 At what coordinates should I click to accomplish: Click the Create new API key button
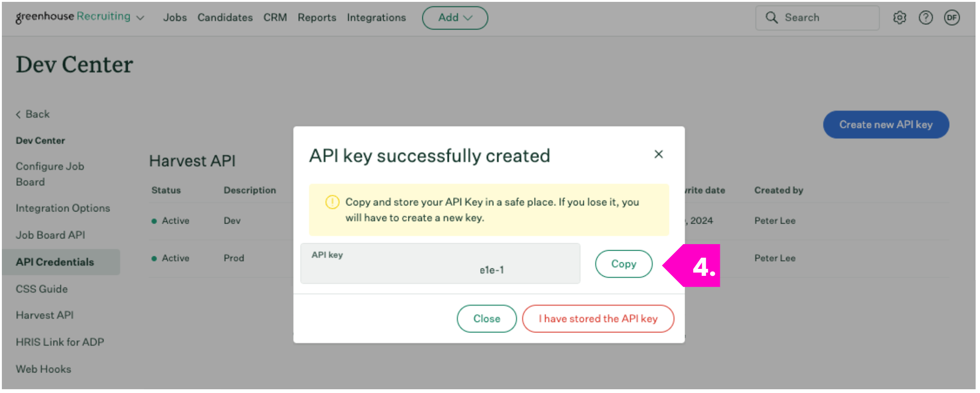[885, 125]
